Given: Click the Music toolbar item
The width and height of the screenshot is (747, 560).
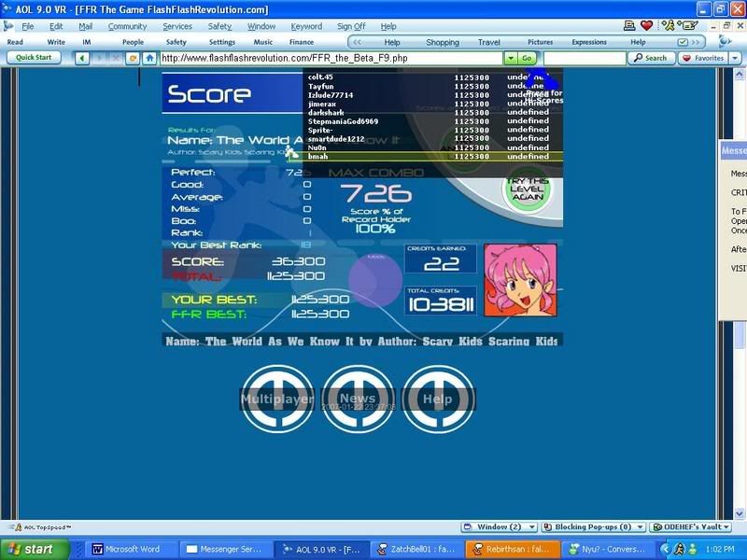Looking at the screenshot, I should pos(263,42).
